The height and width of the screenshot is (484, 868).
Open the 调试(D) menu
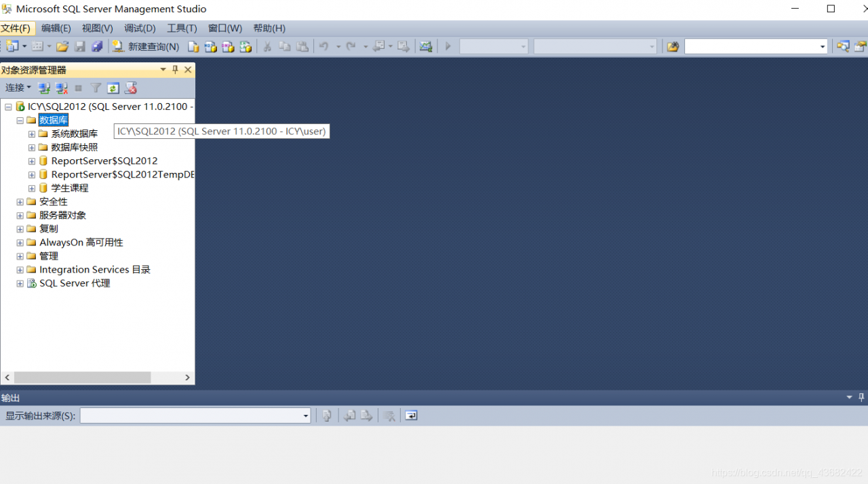pyautogui.click(x=140, y=28)
